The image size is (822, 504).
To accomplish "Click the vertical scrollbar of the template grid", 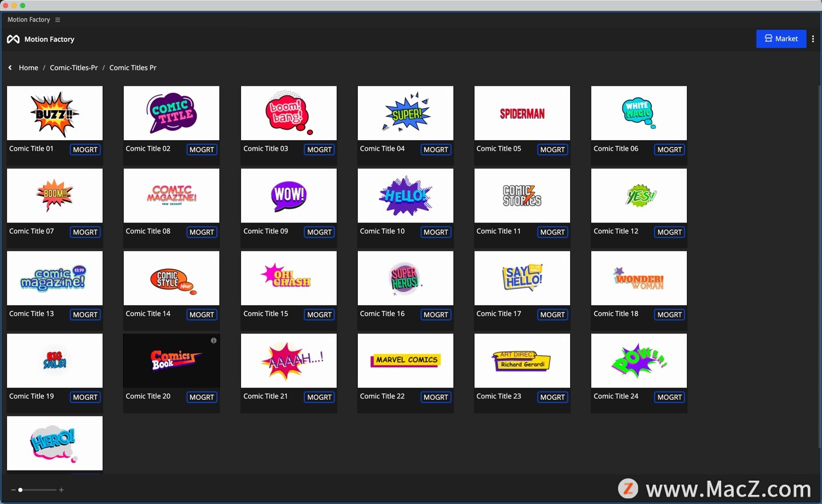I will [x=819, y=266].
